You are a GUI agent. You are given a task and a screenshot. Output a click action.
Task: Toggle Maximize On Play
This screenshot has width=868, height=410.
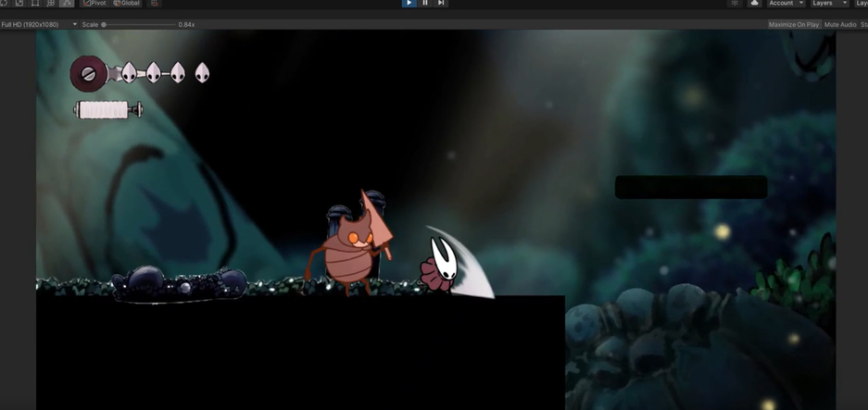click(x=794, y=24)
